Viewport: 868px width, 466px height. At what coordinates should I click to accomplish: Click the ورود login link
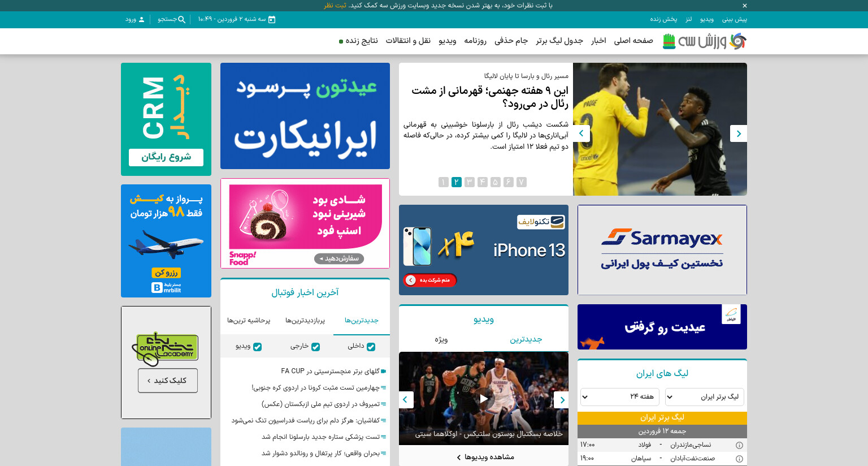[x=131, y=19]
